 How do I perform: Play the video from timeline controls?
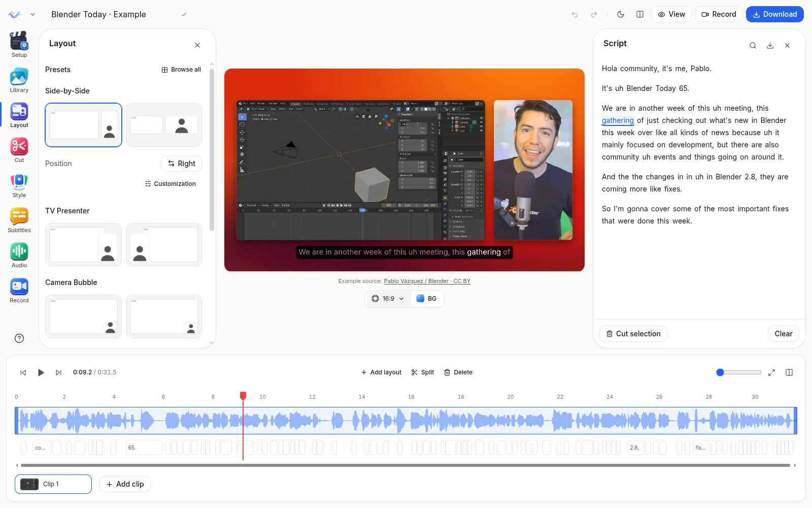coord(41,372)
